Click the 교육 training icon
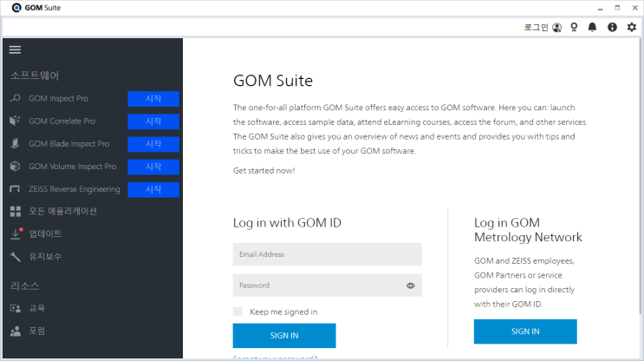644x361 pixels. (x=16, y=308)
